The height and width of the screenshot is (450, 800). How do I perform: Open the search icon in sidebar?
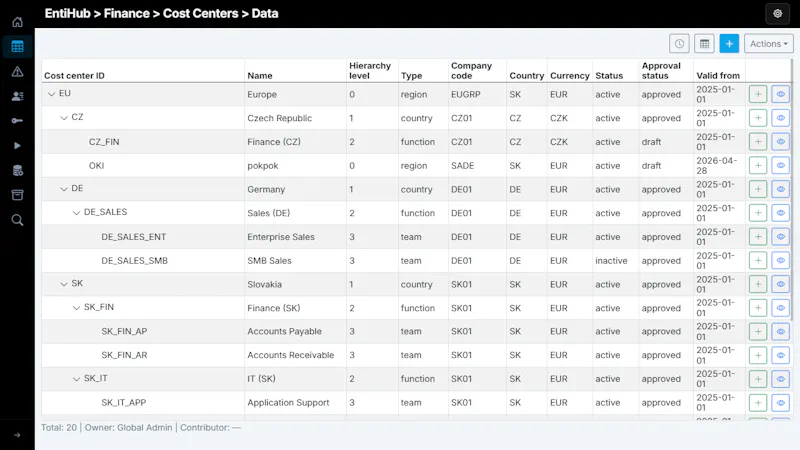[17, 220]
